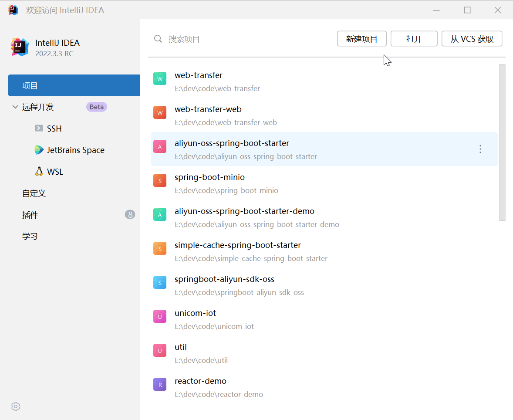The image size is (513, 420).
Task: Open the spring-boot-minio project
Action: pos(324,183)
